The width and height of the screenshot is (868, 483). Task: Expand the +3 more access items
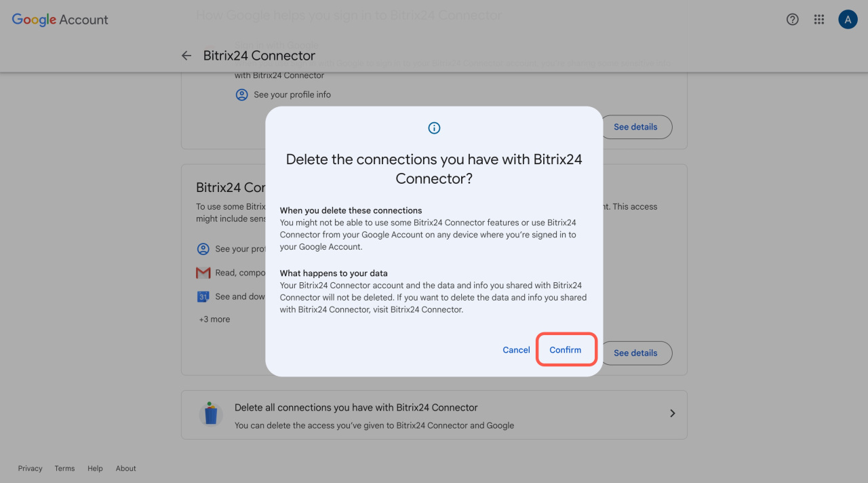[214, 320]
